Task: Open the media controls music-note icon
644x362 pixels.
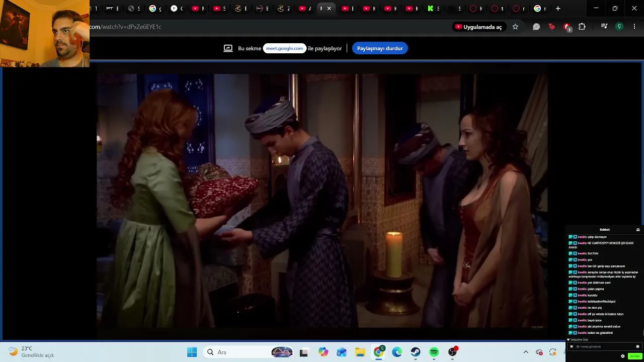Action: point(604,27)
